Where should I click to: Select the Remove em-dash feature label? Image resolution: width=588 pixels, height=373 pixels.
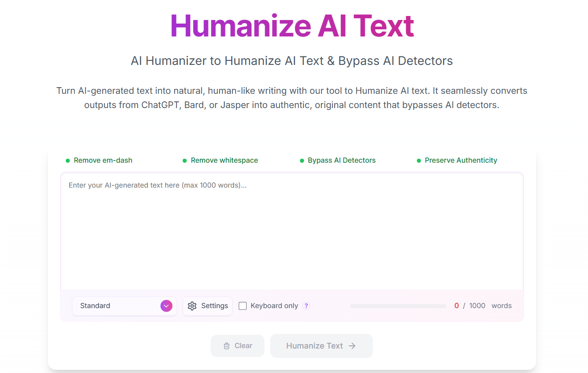103,160
